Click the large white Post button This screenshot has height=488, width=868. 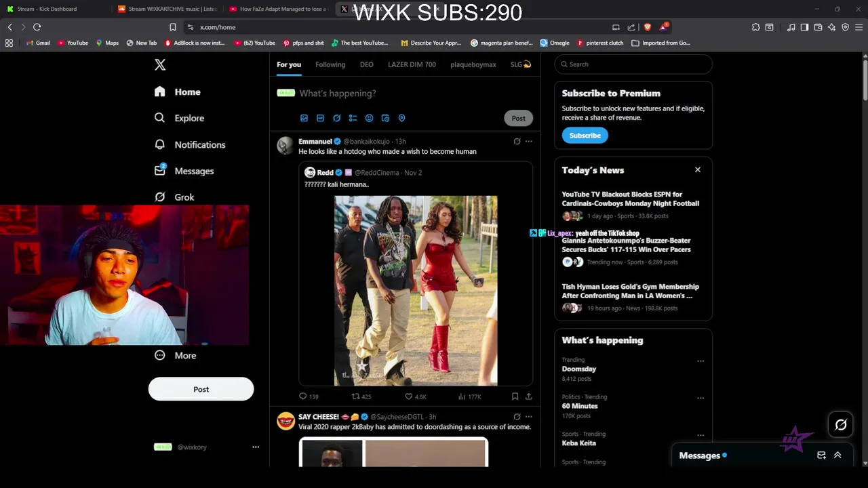(201, 389)
